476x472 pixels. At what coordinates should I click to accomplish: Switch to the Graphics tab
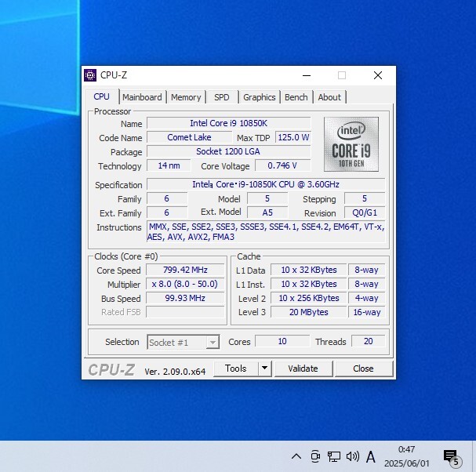click(x=260, y=97)
